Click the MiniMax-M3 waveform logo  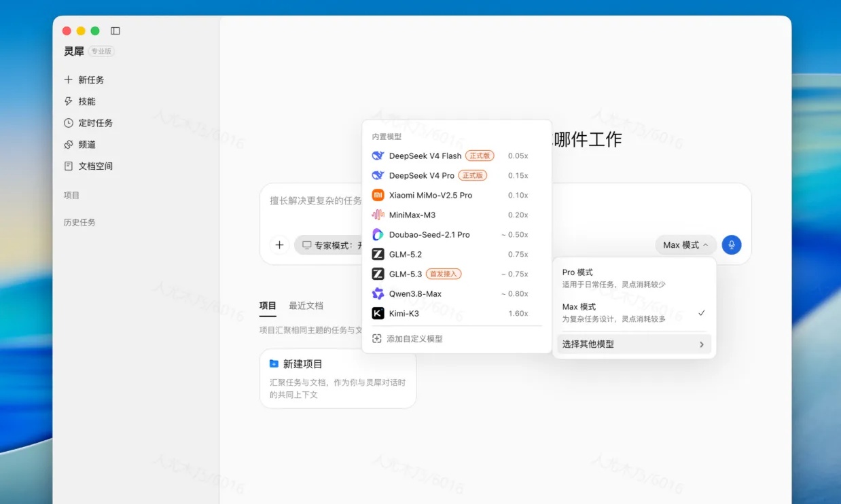point(378,215)
